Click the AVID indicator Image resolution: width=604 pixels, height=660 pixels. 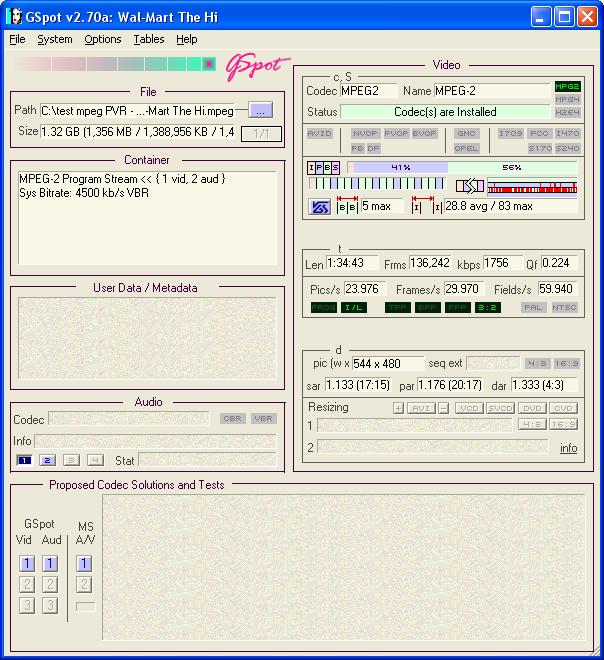pyautogui.click(x=319, y=133)
